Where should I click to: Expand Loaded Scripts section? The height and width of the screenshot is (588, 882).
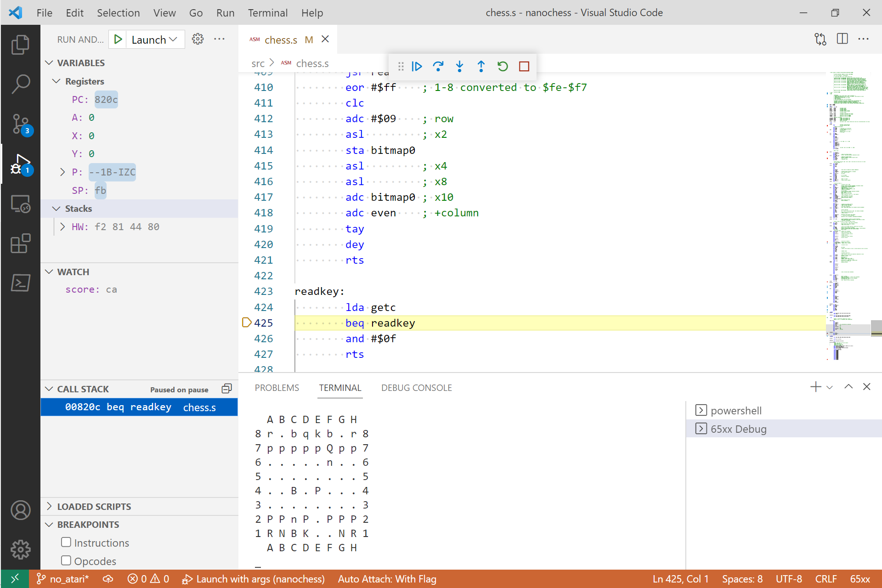pos(94,507)
